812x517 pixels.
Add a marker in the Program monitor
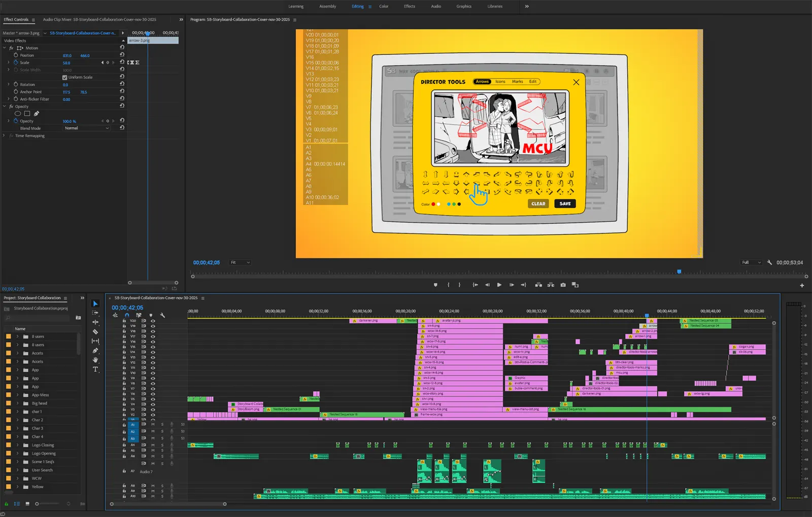pos(435,285)
